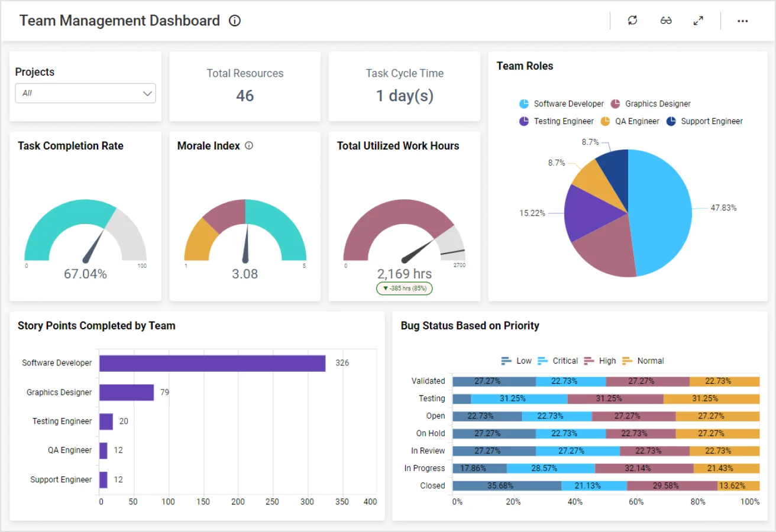Click info icon beside Team Management Dashboard
Screen dimensions: 776x532
[x=235, y=21]
